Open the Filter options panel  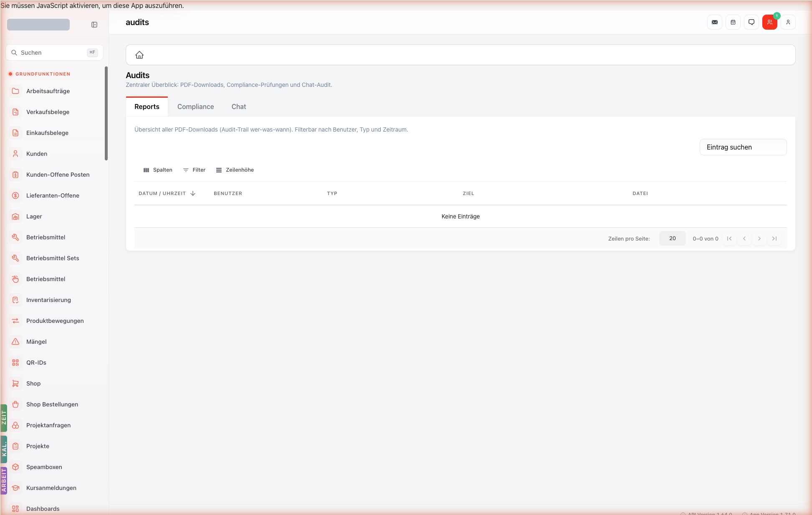click(195, 170)
